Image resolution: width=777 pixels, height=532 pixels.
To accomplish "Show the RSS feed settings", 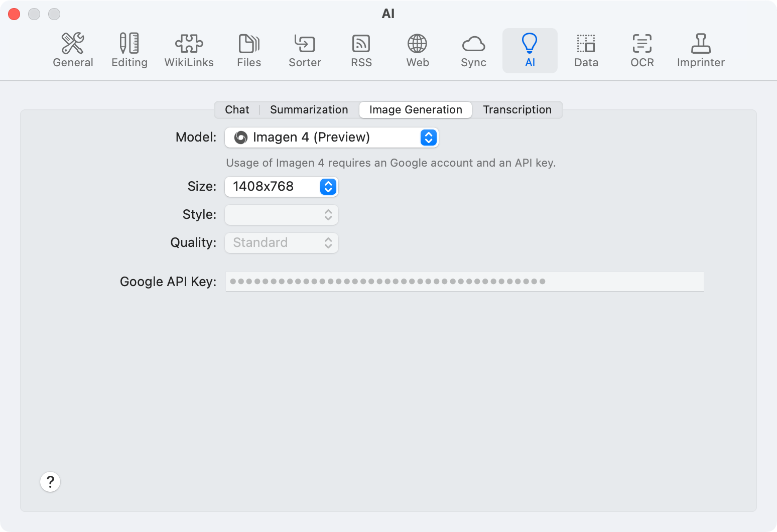I will pos(361,50).
